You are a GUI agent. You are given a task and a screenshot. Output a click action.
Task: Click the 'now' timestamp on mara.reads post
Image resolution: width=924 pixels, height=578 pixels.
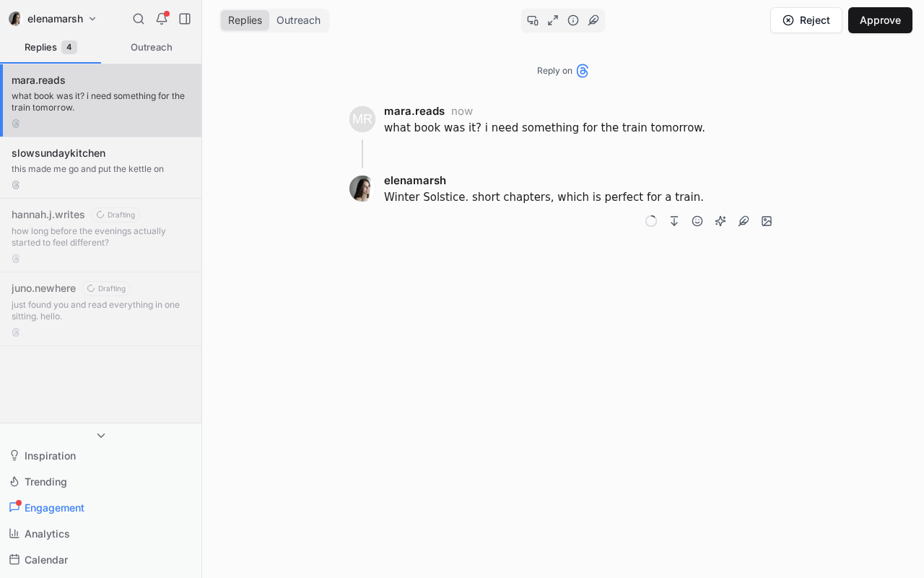(462, 111)
